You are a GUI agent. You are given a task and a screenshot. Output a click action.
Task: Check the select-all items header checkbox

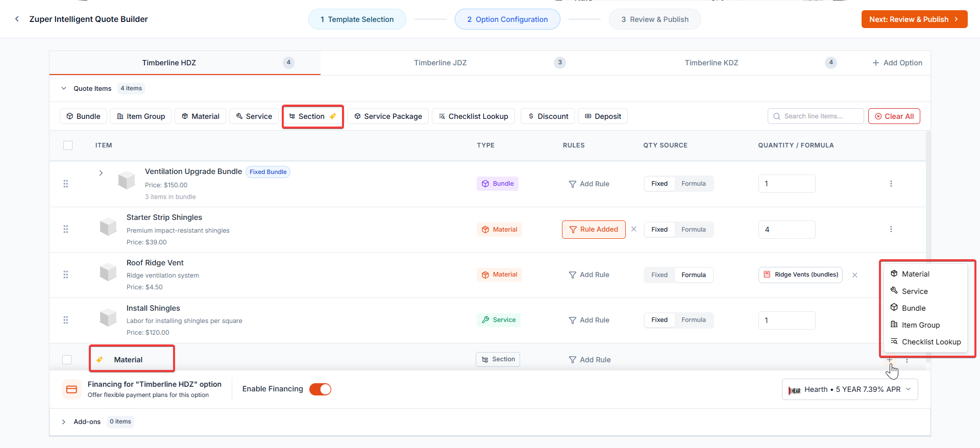coord(68,145)
